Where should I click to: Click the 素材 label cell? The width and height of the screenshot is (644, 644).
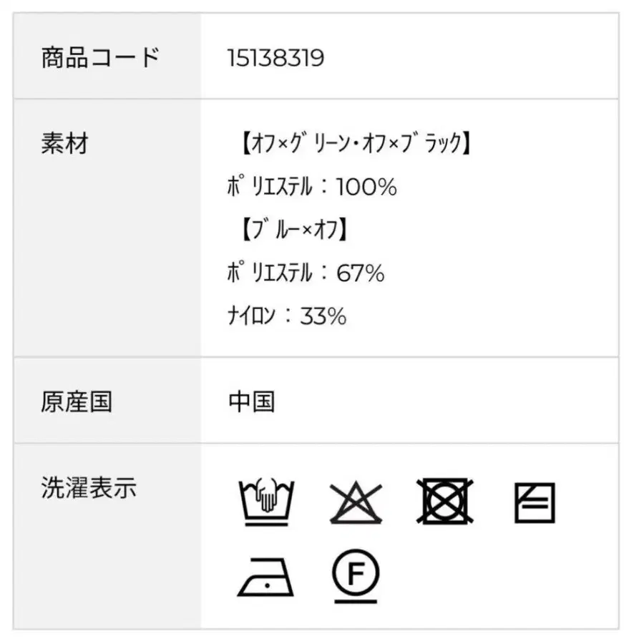(64, 144)
